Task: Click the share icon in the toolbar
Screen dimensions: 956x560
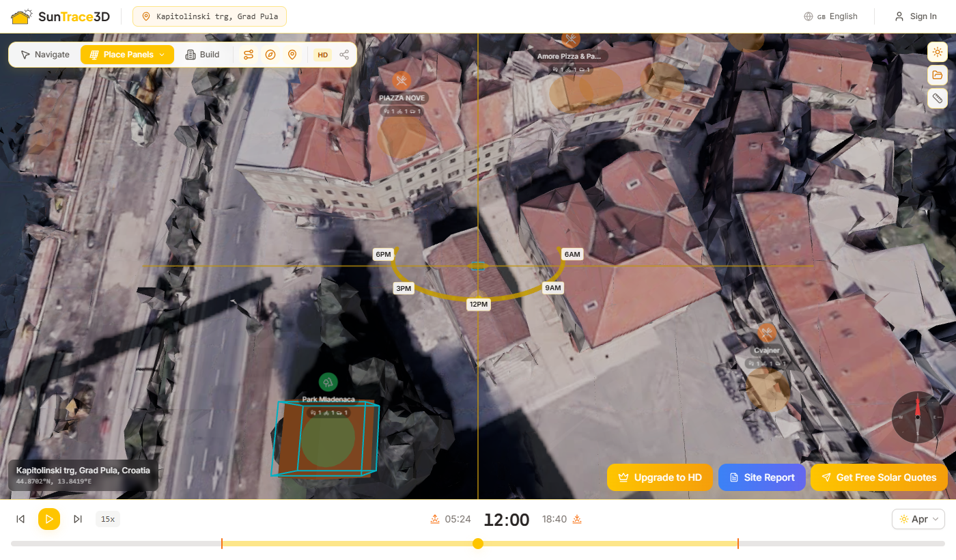Action: (x=344, y=55)
